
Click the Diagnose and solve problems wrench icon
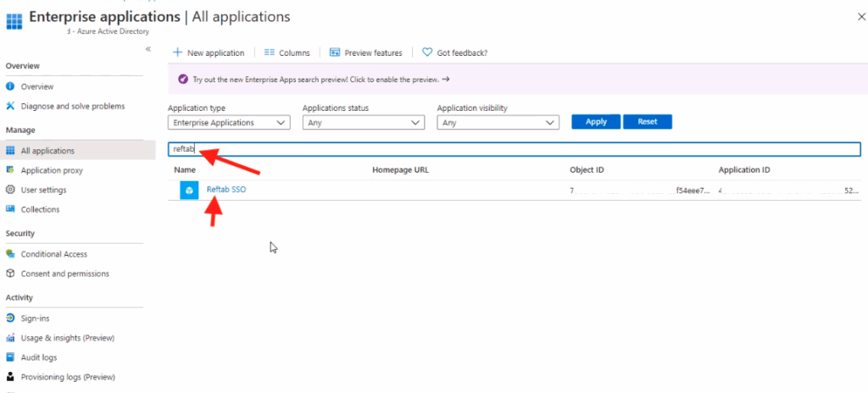[x=10, y=106]
